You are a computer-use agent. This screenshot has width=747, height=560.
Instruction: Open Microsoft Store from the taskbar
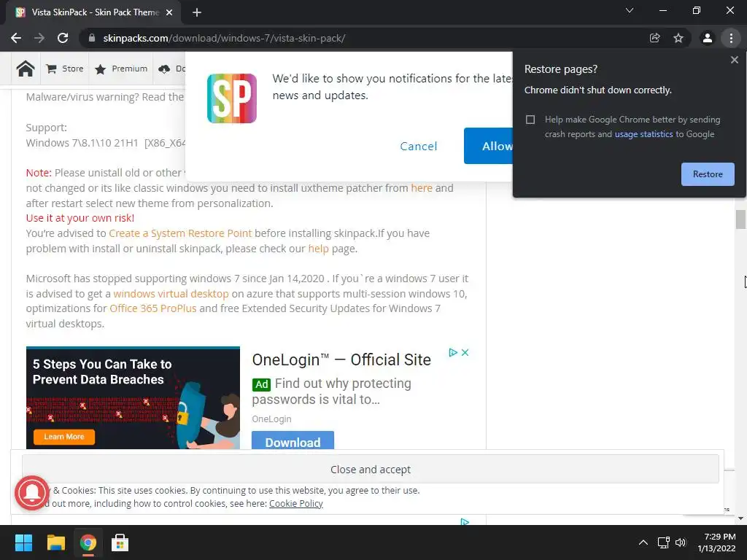pos(120,542)
